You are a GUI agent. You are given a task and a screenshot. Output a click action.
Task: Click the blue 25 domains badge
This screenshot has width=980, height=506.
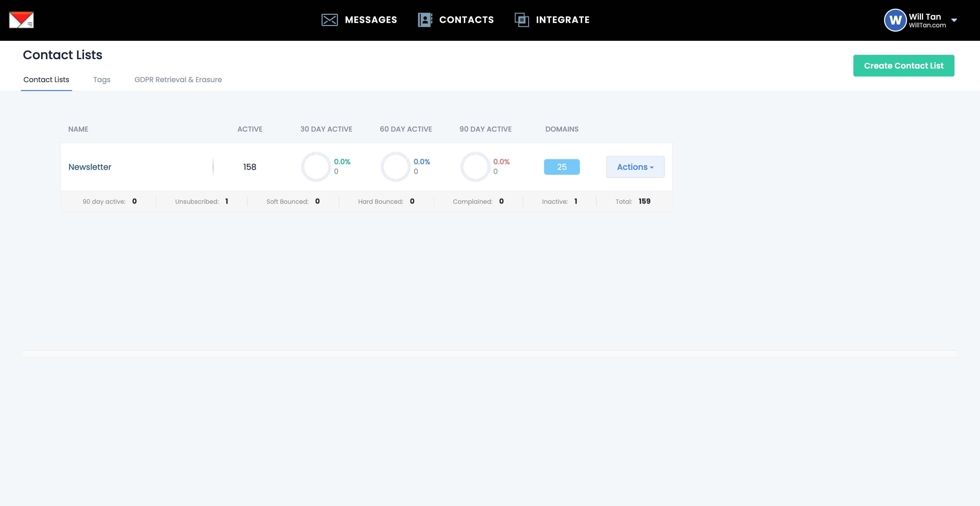(x=561, y=167)
